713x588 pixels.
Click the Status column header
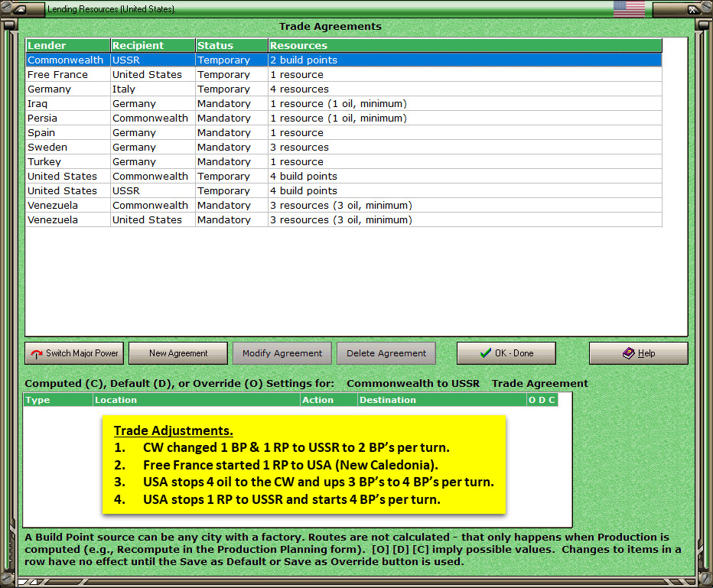click(x=232, y=45)
